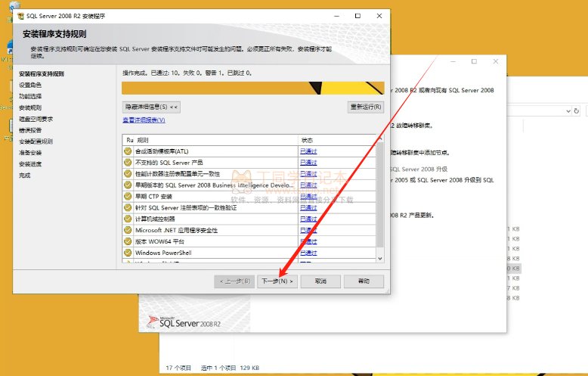Viewport: 588px width, 376px height.
Task: Click the status icon beside 早期版本的 SQL Server 2008 Business Intelligence
Action: pos(128,185)
